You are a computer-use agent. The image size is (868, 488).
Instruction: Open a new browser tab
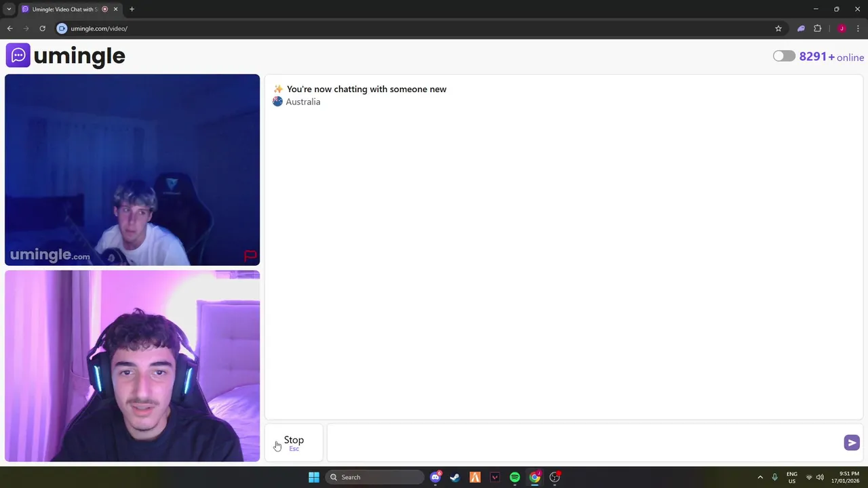132,9
